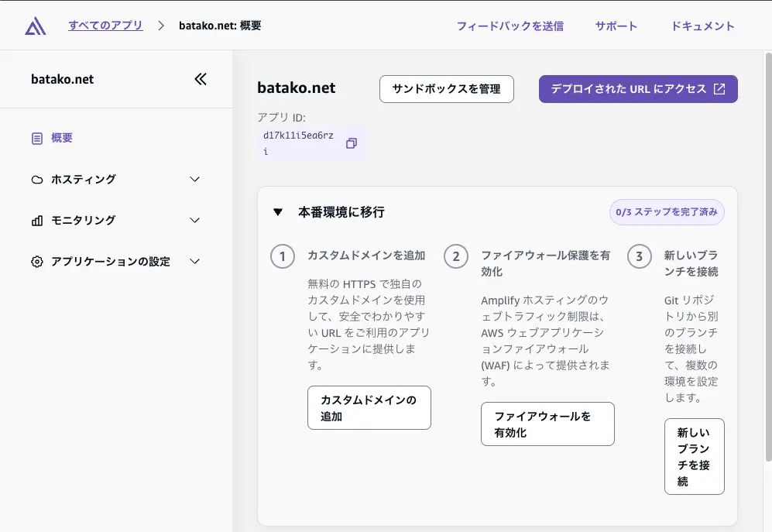
Task: Click the Amplify logo icon
Action: [x=34, y=24]
